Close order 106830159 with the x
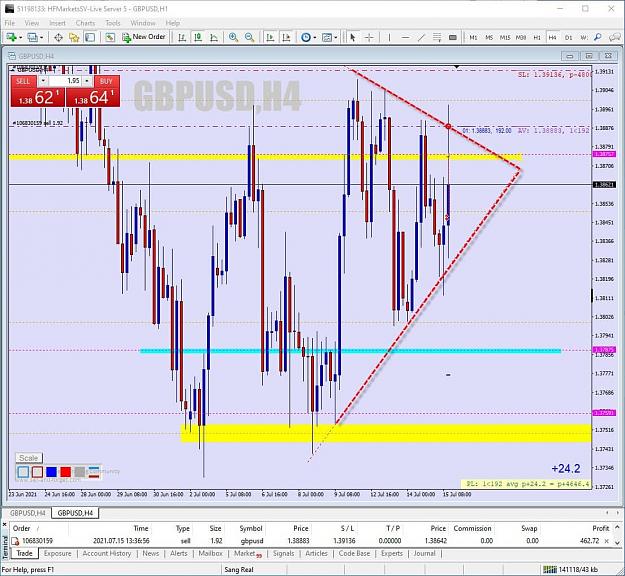625x576 pixels. pyautogui.click(x=607, y=541)
